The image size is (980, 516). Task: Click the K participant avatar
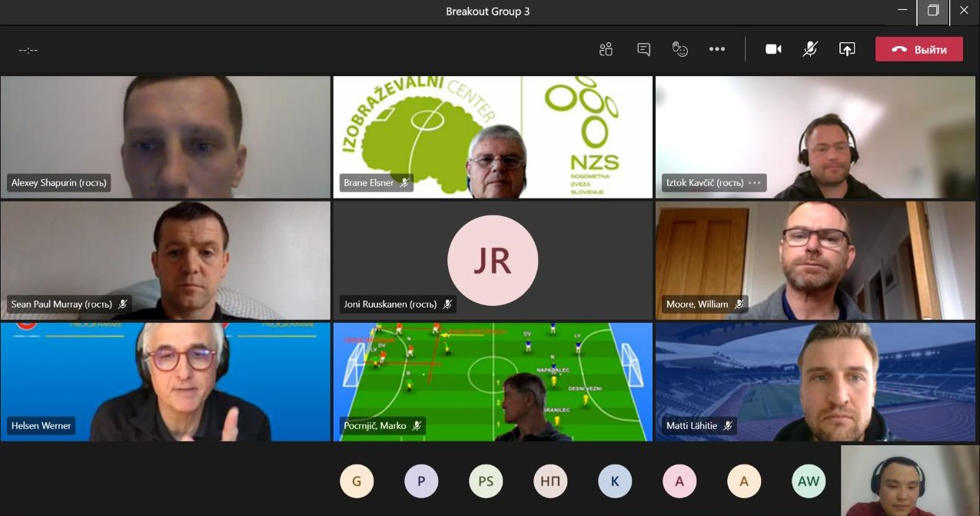615,482
